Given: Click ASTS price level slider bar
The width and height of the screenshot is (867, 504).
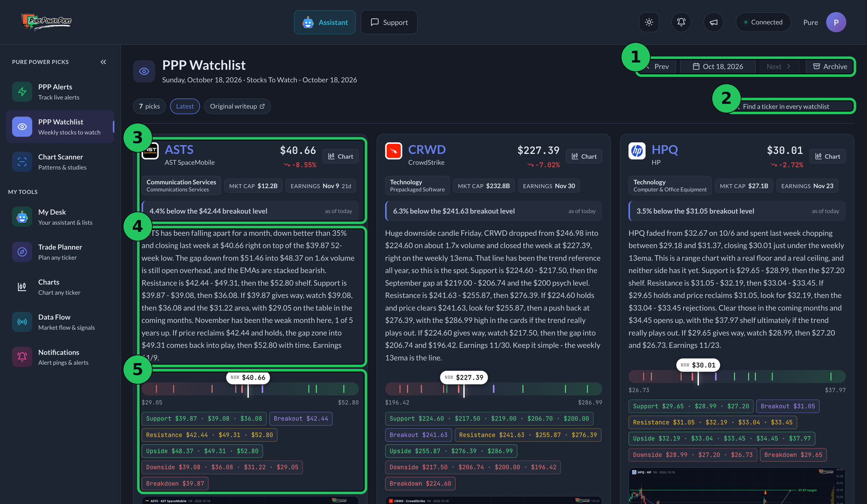Looking at the screenshot, I should (x=250, y=389).
